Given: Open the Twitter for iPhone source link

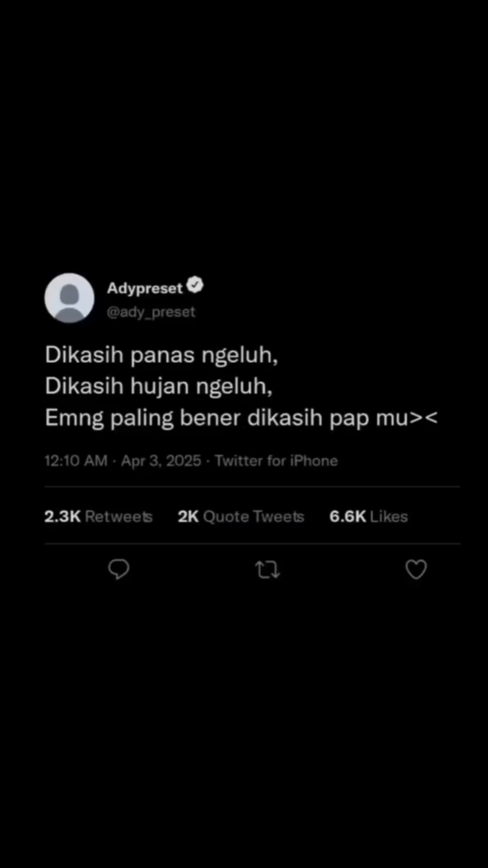Looking at the screenshot, I should pyautogui.click(x=276, y=461).
